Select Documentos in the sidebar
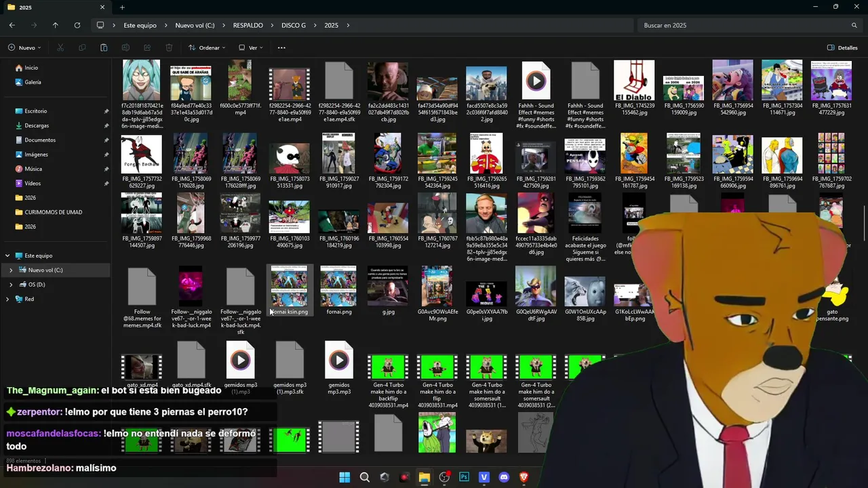The height and width of the screenshot is (488, 868). (40, 140)
